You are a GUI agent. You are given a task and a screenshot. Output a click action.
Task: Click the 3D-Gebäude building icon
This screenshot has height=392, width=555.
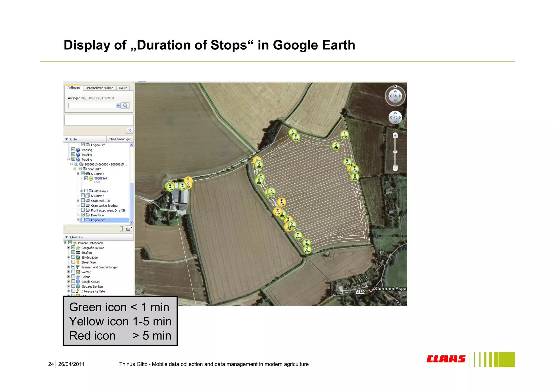78,257
